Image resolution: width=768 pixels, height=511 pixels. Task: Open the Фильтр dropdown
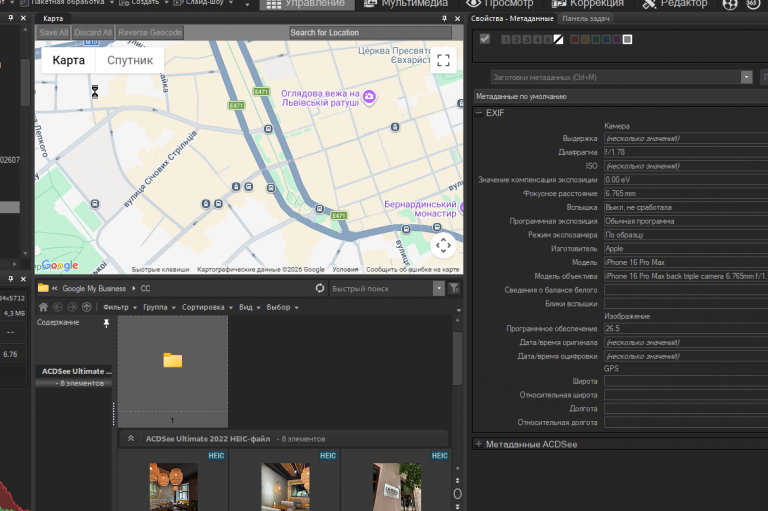120,307
